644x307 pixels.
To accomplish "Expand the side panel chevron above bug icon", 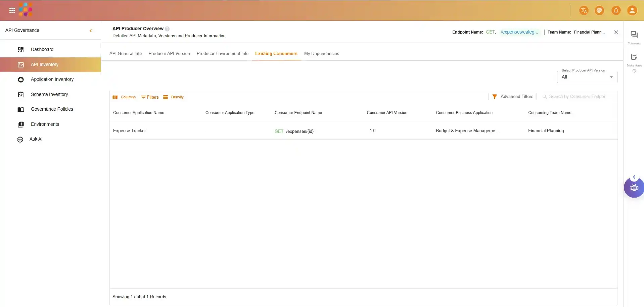I will coord(634,177).
